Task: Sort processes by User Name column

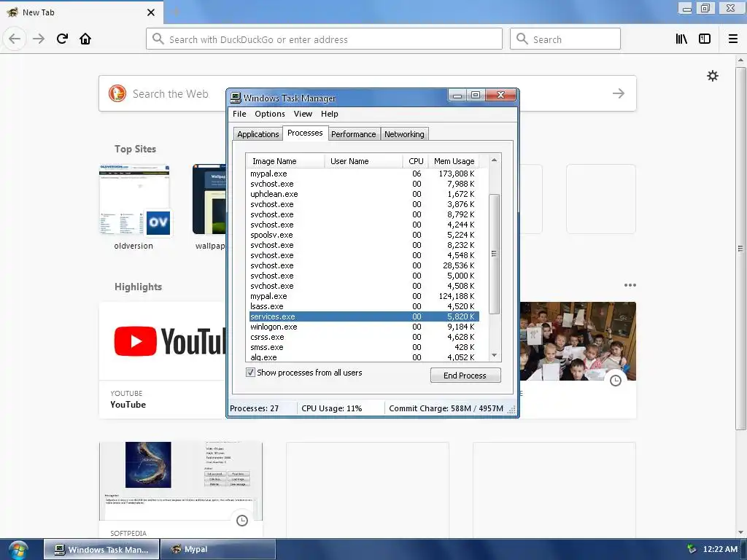Action: [x=363, y=161]
